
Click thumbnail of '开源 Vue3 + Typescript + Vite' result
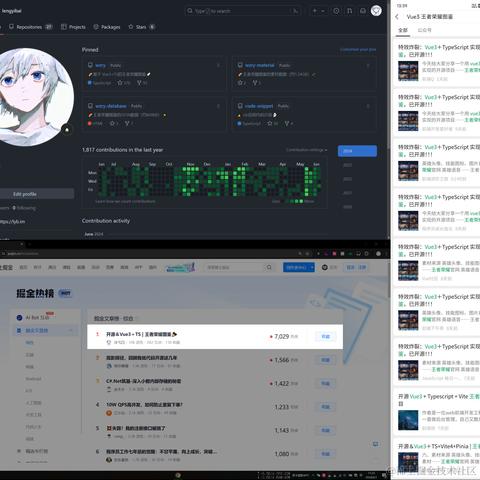point(408,420)
